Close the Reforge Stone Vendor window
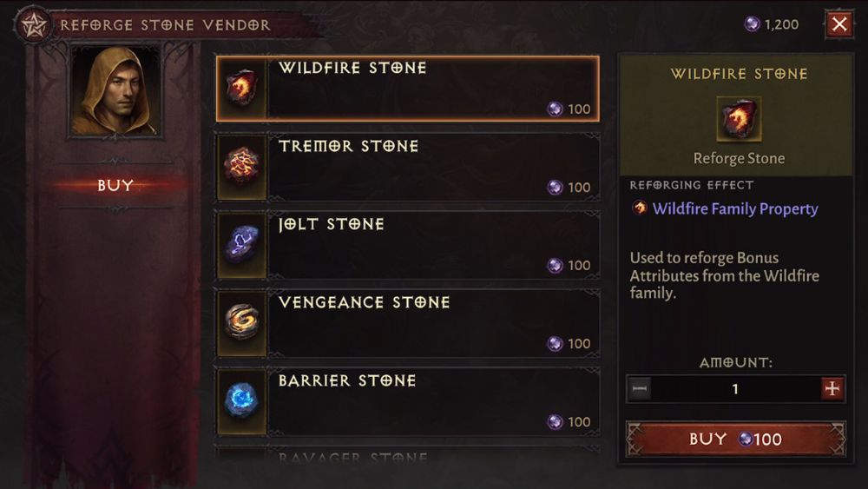 [x=838, y=24]
